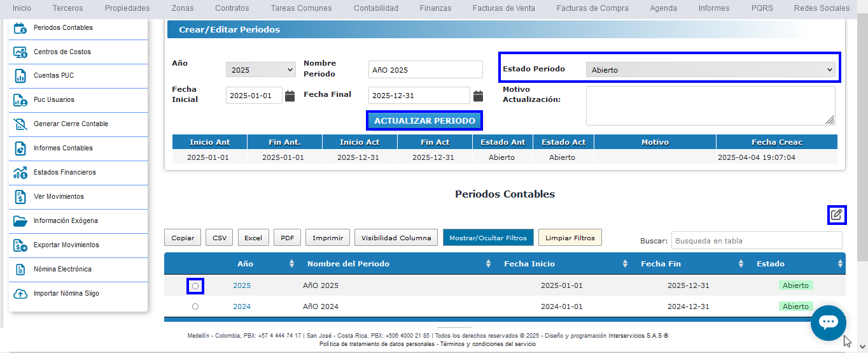This screenshot has height=353, width=868.
Task: Click the Centros de Costos sidebar icon
Action: pos(20,52)
